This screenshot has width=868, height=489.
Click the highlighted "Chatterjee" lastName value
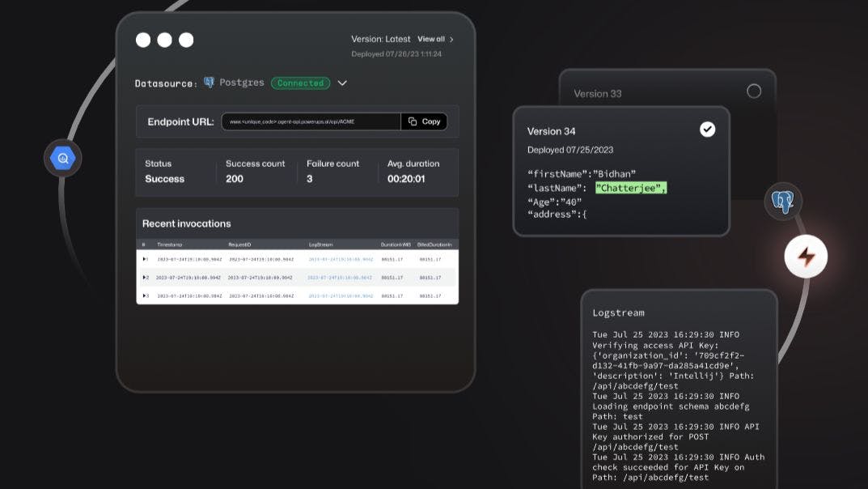coord(631,188)
